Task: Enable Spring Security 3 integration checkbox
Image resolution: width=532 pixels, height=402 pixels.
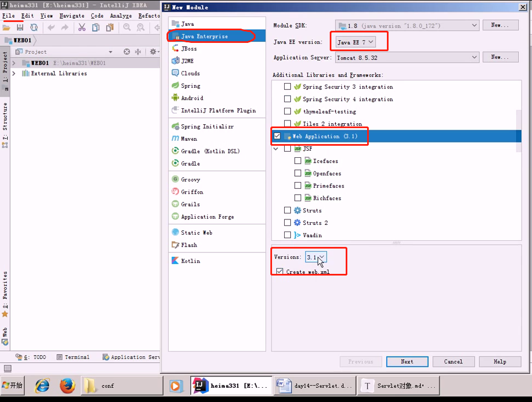Action: click(x=287, y=86)
